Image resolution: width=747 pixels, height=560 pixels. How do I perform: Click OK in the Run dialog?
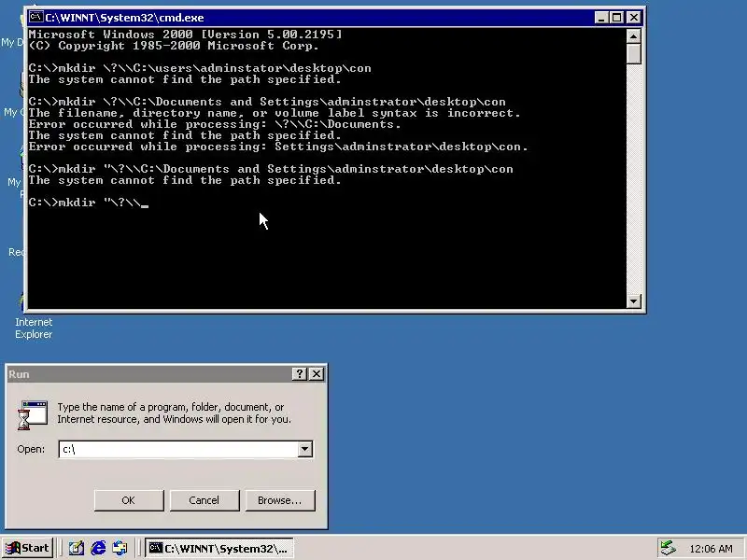point(129,500)
